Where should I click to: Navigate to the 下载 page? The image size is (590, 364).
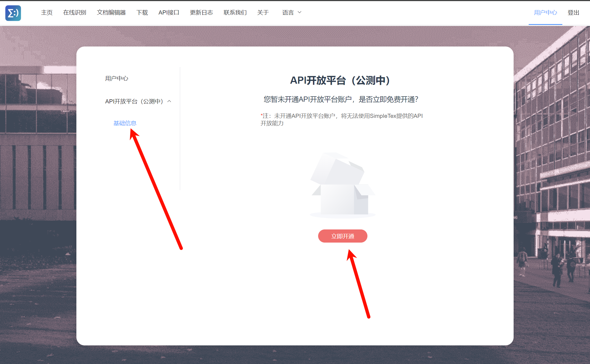click(x=142, y=13)
